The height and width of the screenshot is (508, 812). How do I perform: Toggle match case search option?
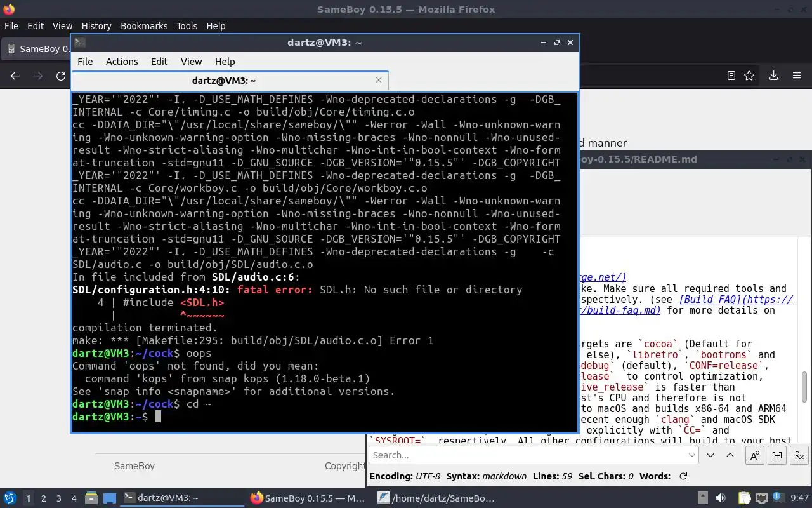tap(755, 455)
